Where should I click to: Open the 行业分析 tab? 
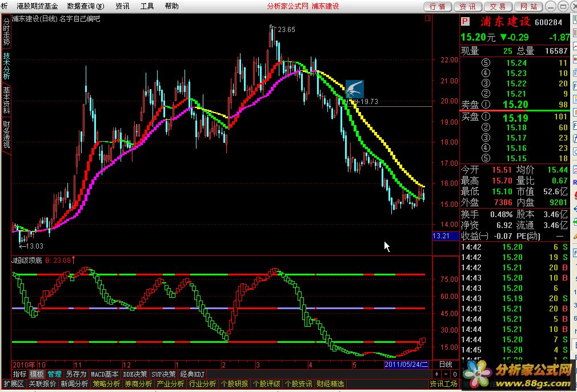coord(202,384)
